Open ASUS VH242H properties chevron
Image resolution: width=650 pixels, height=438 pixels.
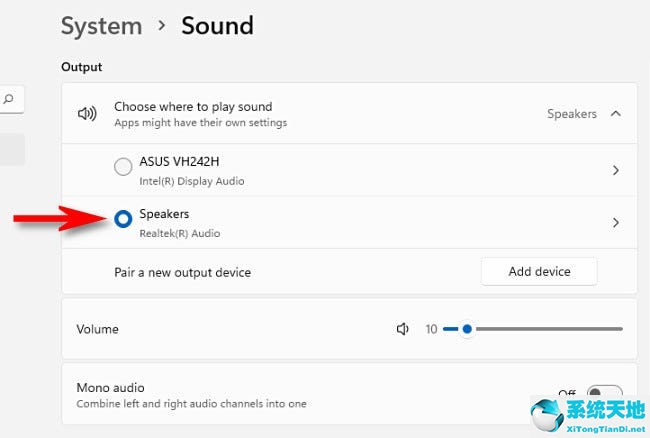pos(616,170)
